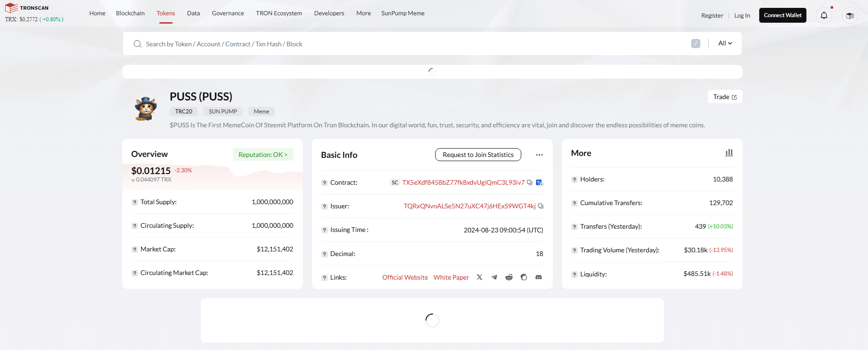Click the Liquidity value $485.51k

tap(697, 274)
